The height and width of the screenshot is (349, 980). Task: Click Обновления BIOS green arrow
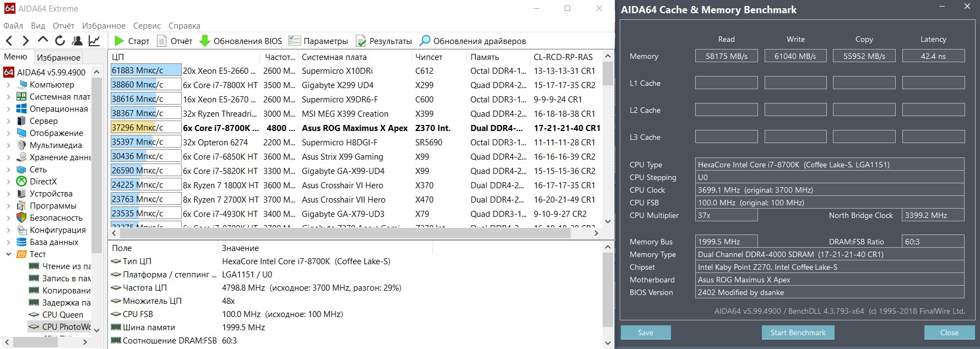205,41
